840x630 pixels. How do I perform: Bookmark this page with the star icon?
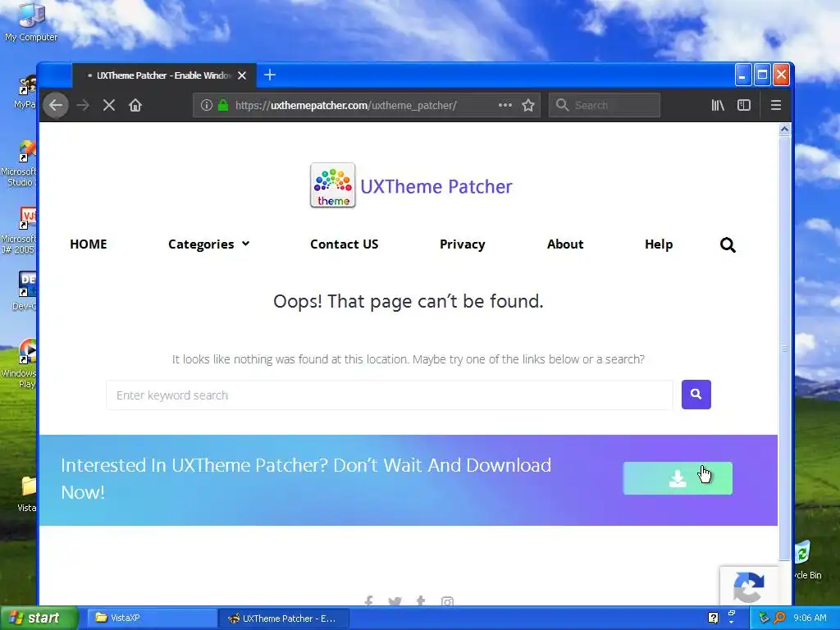tap(528, 105)
